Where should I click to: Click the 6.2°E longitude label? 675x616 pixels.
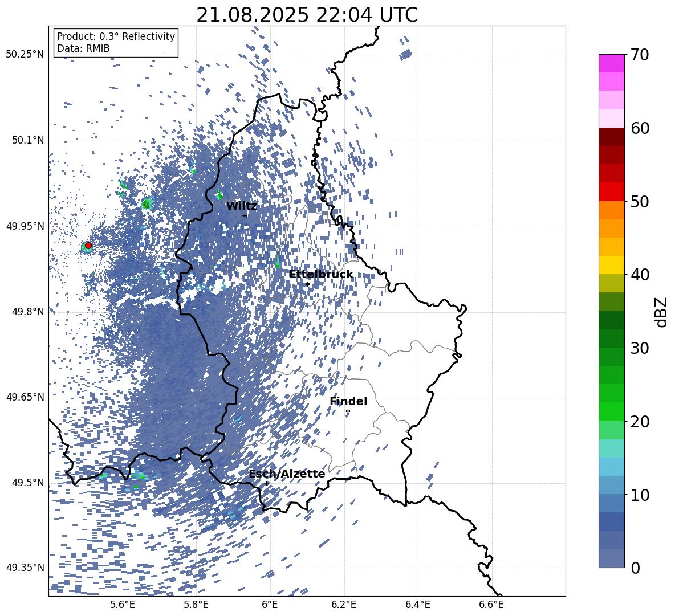tap(344, 605)
